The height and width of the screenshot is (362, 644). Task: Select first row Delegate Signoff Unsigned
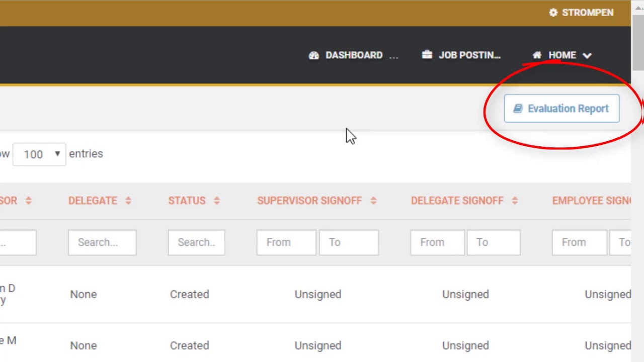[x=465, y=294]
